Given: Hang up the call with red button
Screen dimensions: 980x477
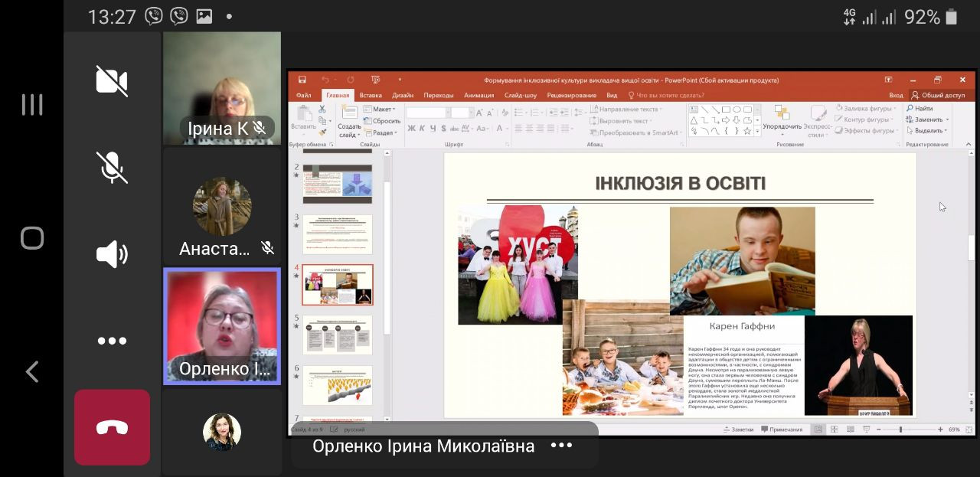Looking at the screenshot, I should (x=112, y=427).
